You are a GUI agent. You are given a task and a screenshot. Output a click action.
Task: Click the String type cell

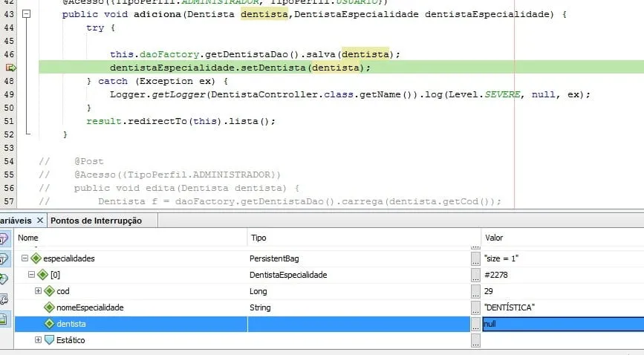(260, 307)
